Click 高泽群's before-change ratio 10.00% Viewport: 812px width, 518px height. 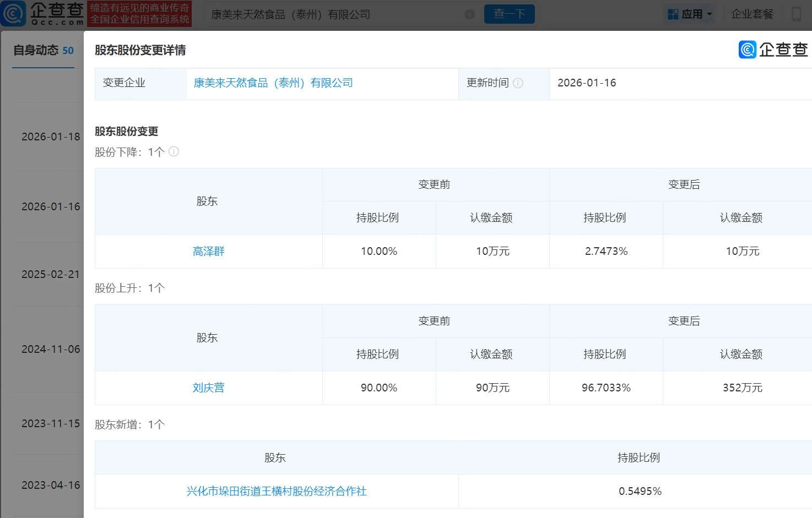click(379, 252)
